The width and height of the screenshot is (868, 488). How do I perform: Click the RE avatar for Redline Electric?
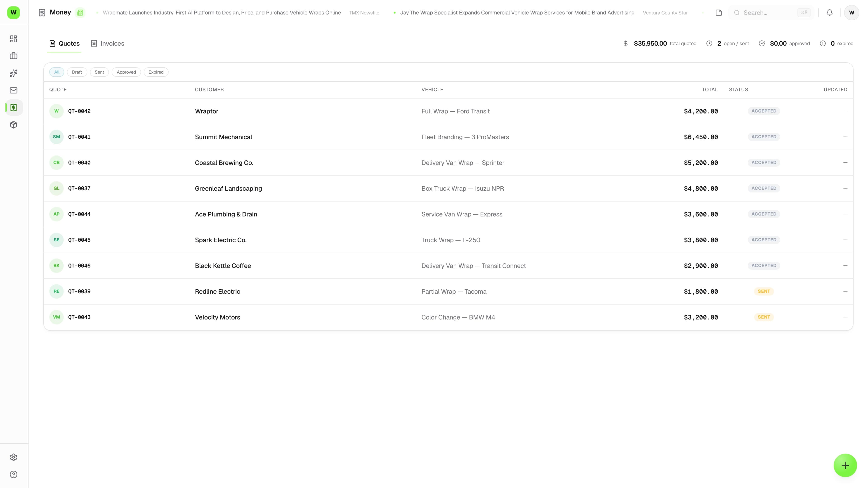56,291
